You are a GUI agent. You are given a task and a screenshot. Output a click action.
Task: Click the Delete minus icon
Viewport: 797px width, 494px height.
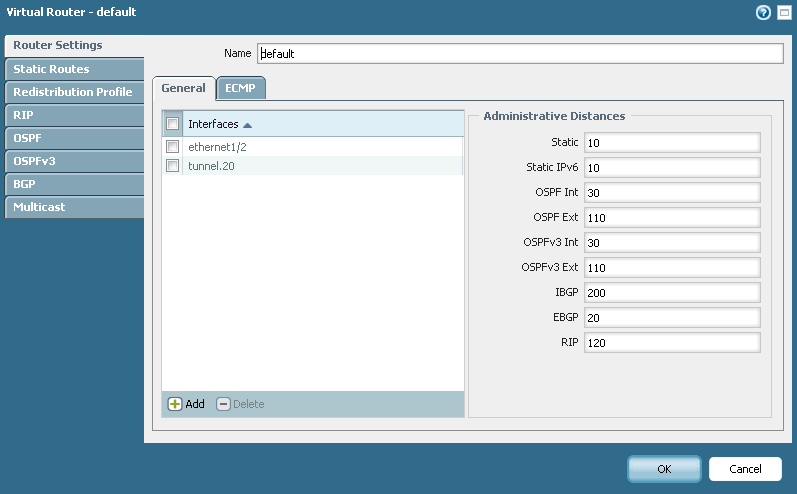click(x=224, y=404)
